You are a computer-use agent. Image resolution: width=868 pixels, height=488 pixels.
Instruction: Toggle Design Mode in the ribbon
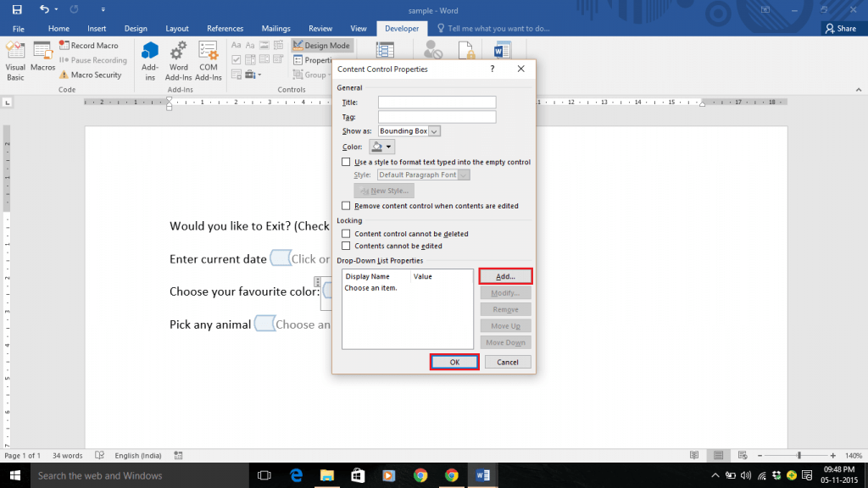tap(321, 45)
